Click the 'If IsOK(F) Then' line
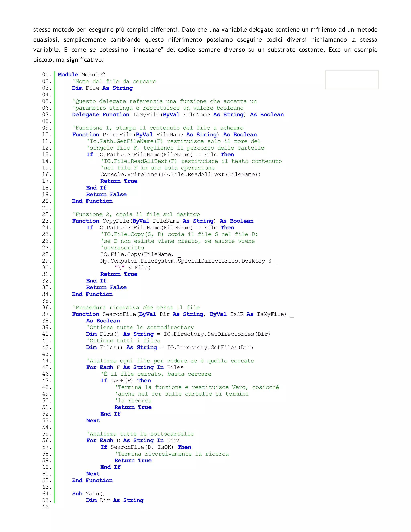The height and width of the screenshot is (532, 411). point(126,380)
